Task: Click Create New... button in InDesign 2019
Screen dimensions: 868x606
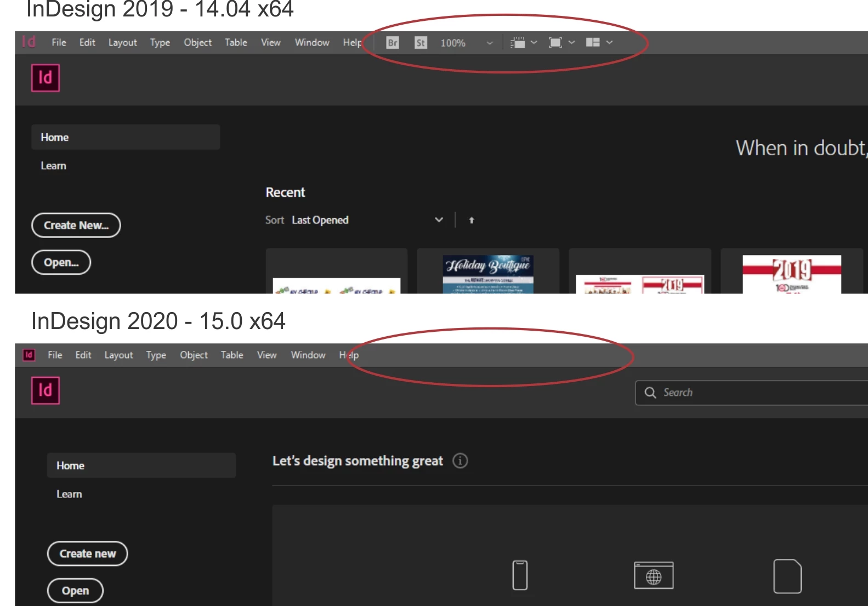Action: pyautogui.click(x=76, y=225)
